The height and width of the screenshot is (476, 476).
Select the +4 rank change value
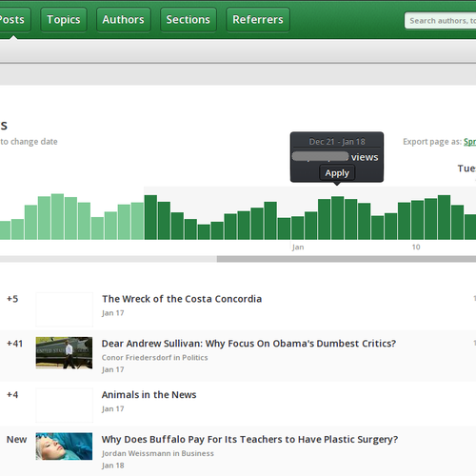click(12, 394)
